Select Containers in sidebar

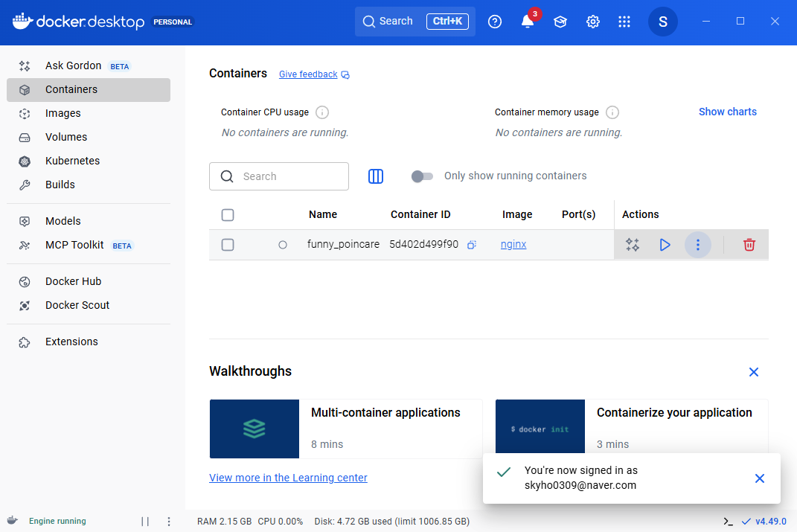click(x=89, y=90)
